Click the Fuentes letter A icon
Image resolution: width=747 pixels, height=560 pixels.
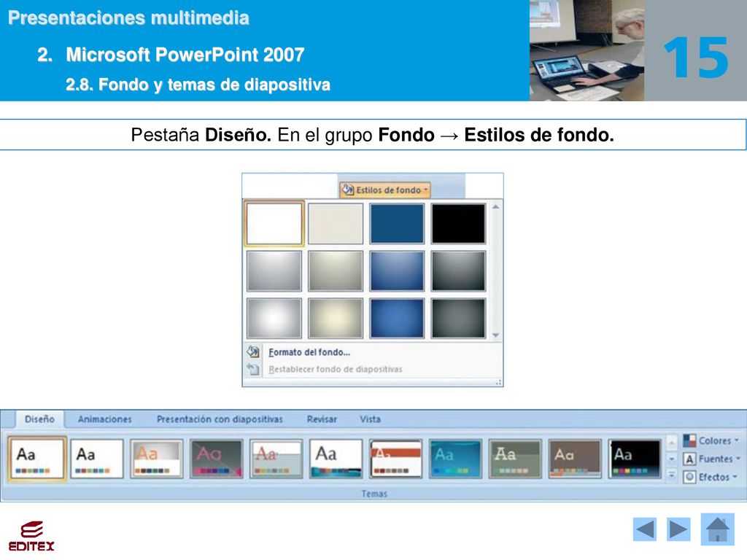[x=689, y=459]
